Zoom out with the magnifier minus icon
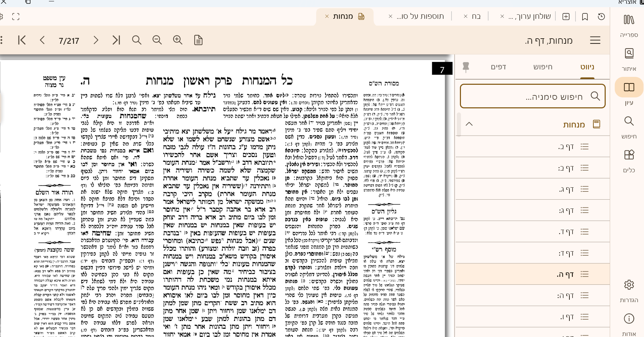 (157, 40)
